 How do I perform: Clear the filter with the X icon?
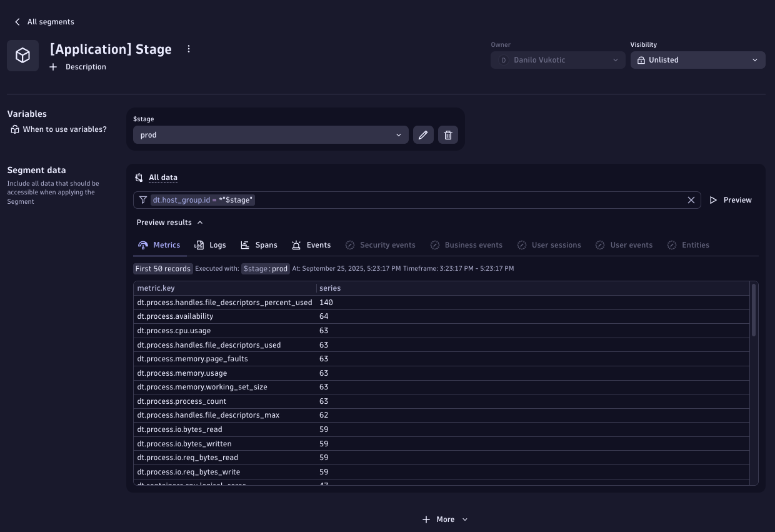click(x=691, y=200)
